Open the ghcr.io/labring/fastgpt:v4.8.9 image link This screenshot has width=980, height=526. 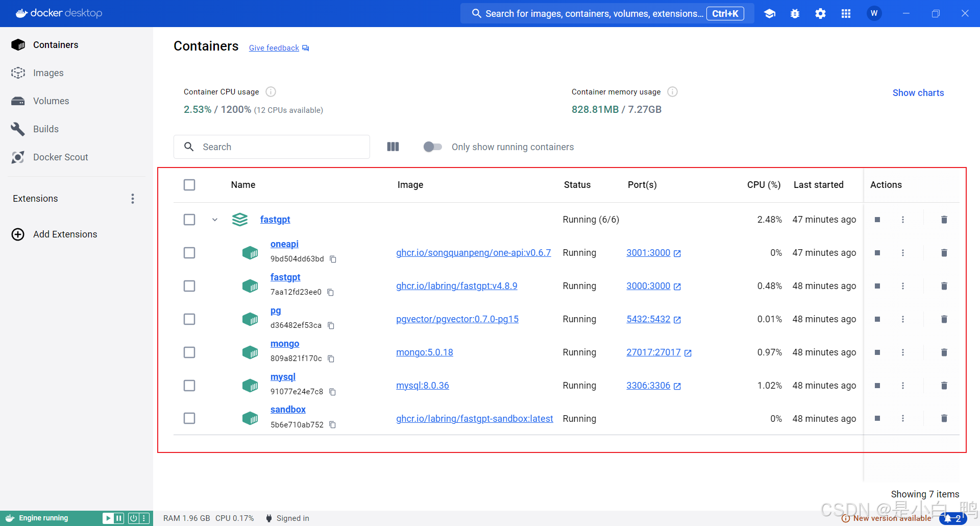457,286
